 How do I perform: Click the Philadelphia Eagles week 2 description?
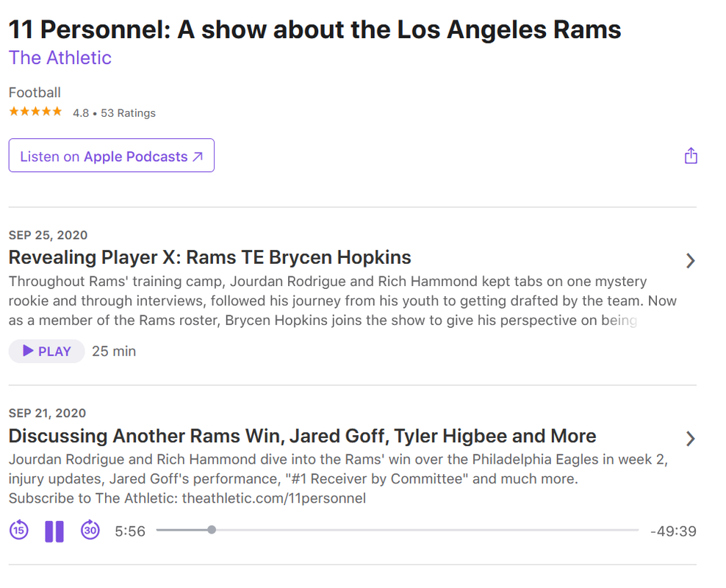coord(338,478)
